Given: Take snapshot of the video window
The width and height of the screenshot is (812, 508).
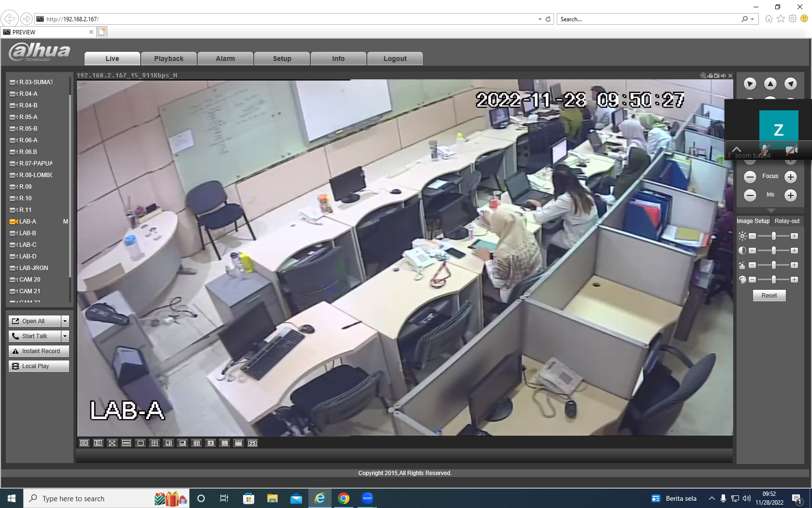Looking at the screenshot, I should [x=717, y=75].
